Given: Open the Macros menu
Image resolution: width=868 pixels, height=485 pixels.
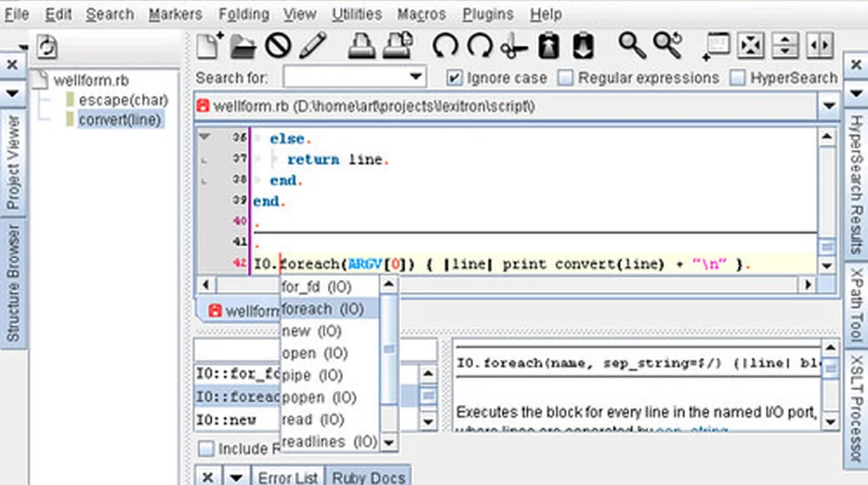Looking at the screenshot, I should 421,15.
